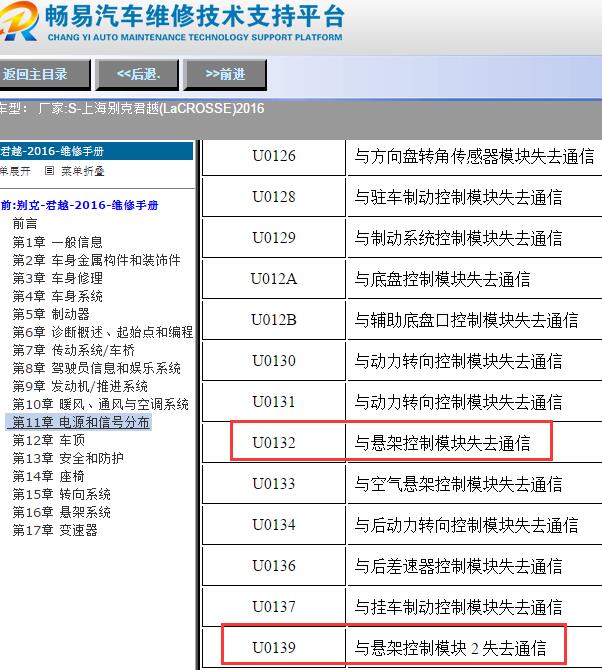The width and height of the screenshot is (602, 670).
Task: Click text 与底盘控制模块失去通信
Action: [x=442, y=279]
